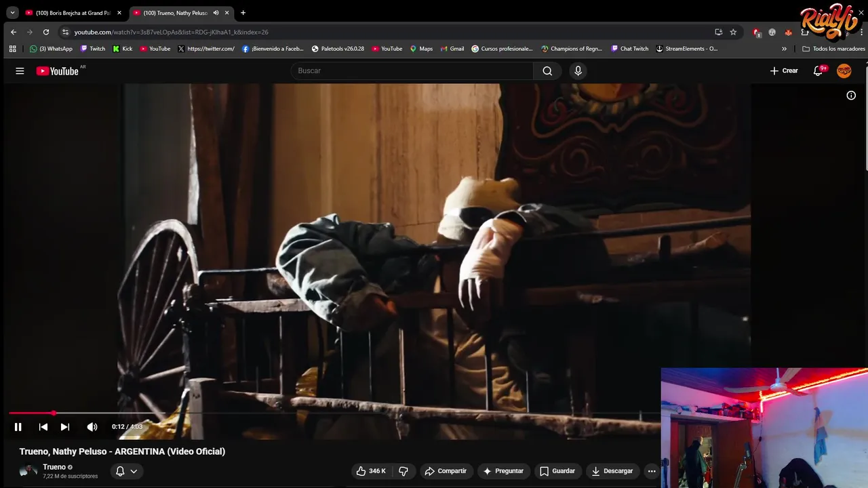Open the YouTube bookmark next to Maps

coord(387,49)
